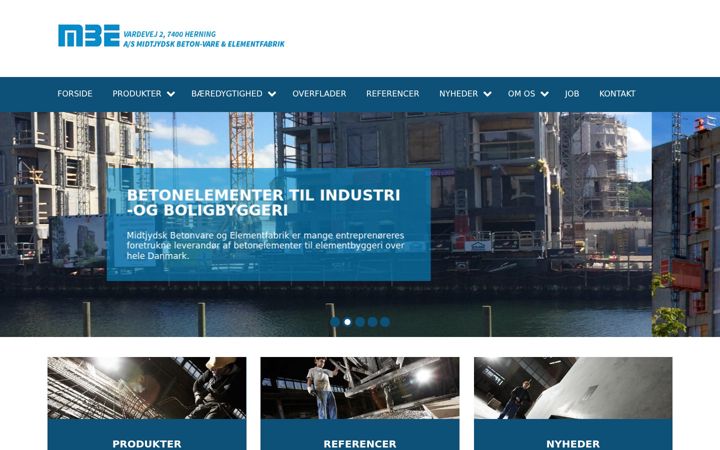Open the PRODUKTER card image of rebar worker

click(x=147, y=388)
